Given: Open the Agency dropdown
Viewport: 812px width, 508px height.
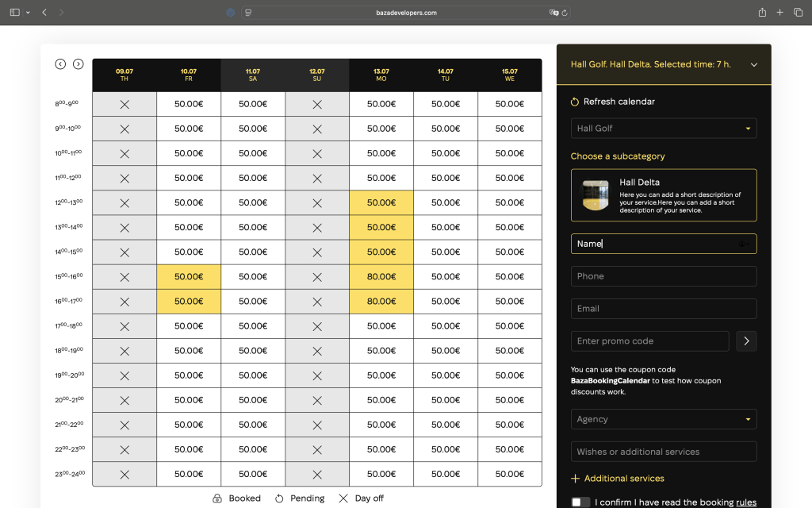Looking at the screenshot, I should [x=664, y=419].
